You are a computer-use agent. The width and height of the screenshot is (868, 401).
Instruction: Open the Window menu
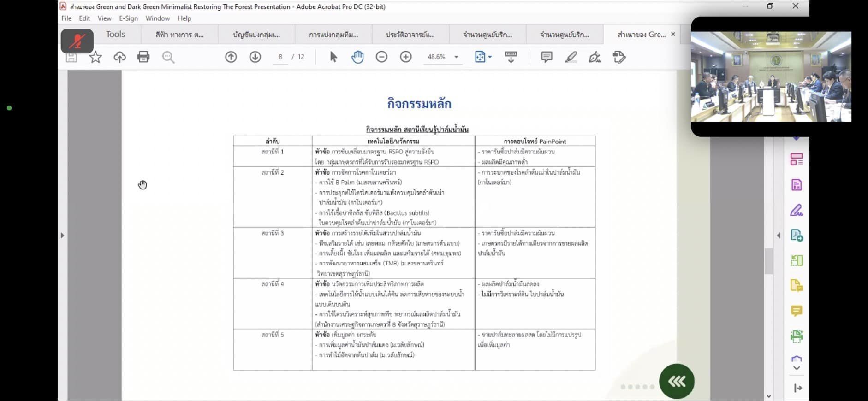point(158,18)
